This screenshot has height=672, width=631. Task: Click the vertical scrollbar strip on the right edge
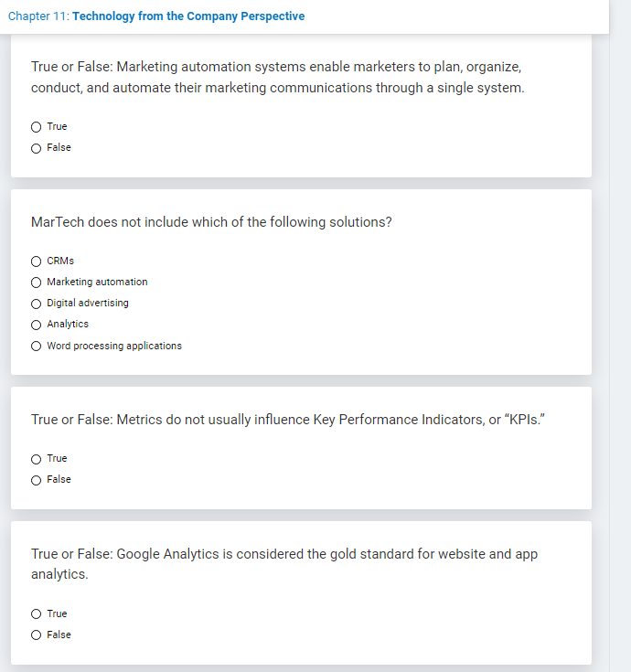coord(620,366)
